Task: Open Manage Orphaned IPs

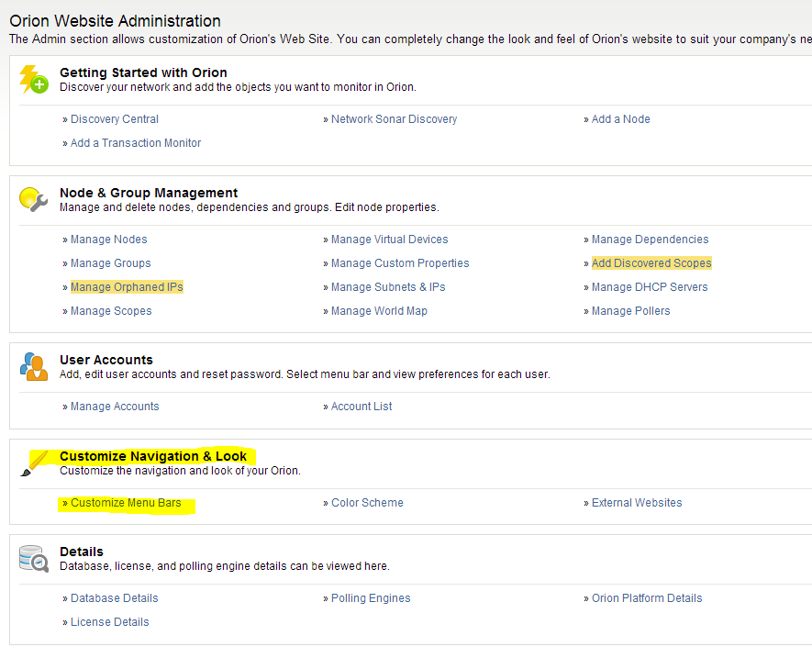Action: click(127, 287)
